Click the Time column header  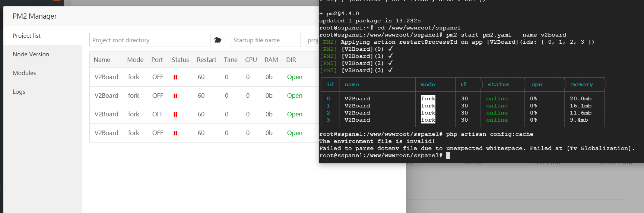point(231,60)
